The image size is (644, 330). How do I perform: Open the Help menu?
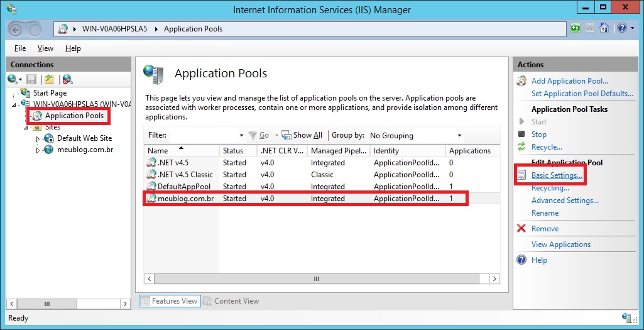tap(73, 48)
